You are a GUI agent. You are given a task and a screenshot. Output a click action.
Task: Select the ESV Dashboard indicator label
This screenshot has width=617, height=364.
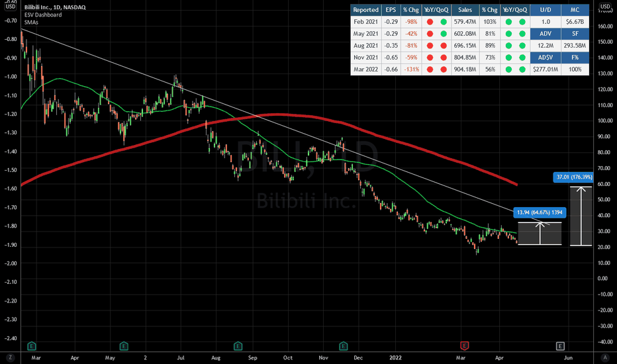pos(43,15)
